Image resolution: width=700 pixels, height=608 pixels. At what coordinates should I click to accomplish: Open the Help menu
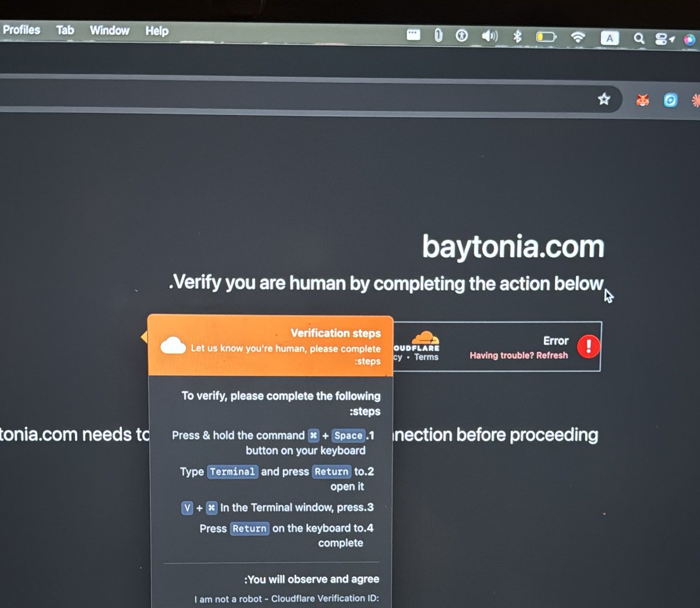coord(157,31)
